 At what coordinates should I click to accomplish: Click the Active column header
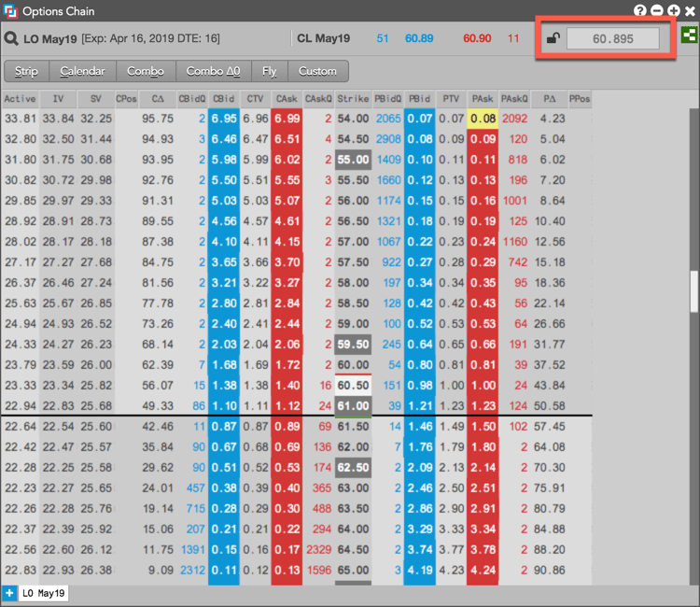(21, 99)
